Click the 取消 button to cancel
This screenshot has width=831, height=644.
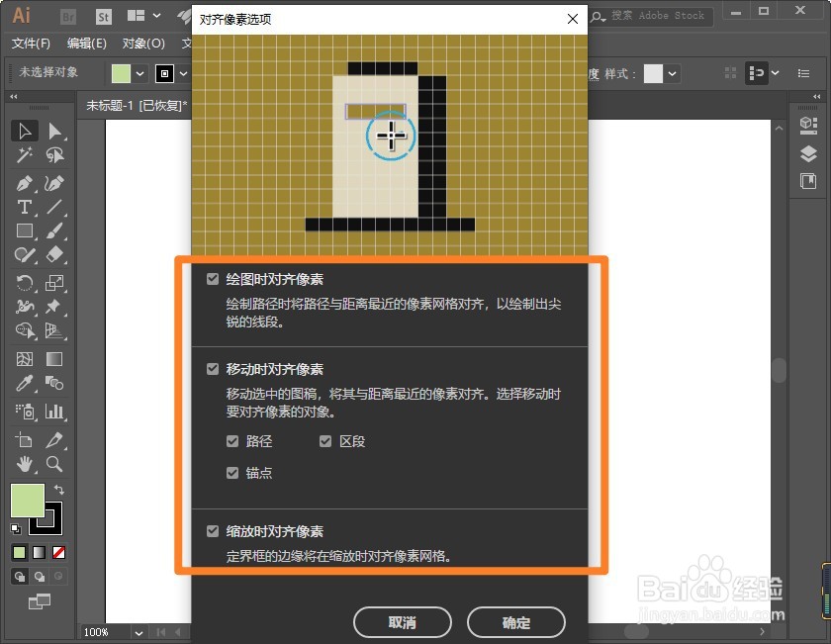click(402, 622)
